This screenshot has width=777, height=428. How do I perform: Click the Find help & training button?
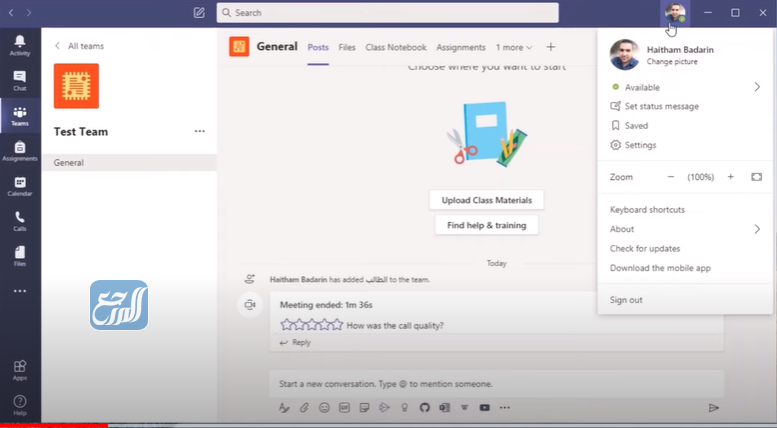486,225
